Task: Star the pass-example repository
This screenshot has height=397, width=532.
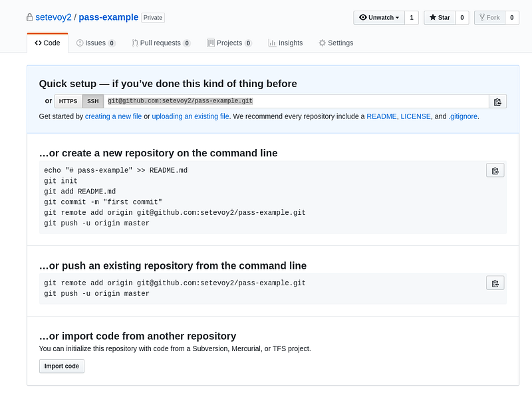Action: coord(440,18)
